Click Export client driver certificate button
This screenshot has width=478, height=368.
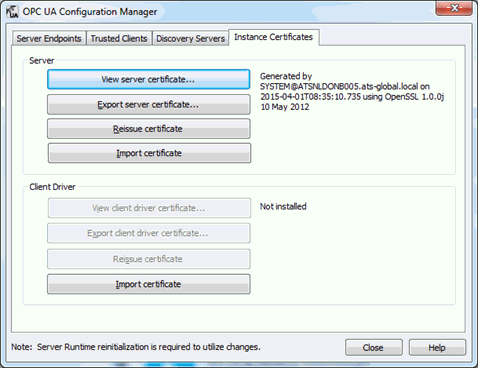point(148,233)
